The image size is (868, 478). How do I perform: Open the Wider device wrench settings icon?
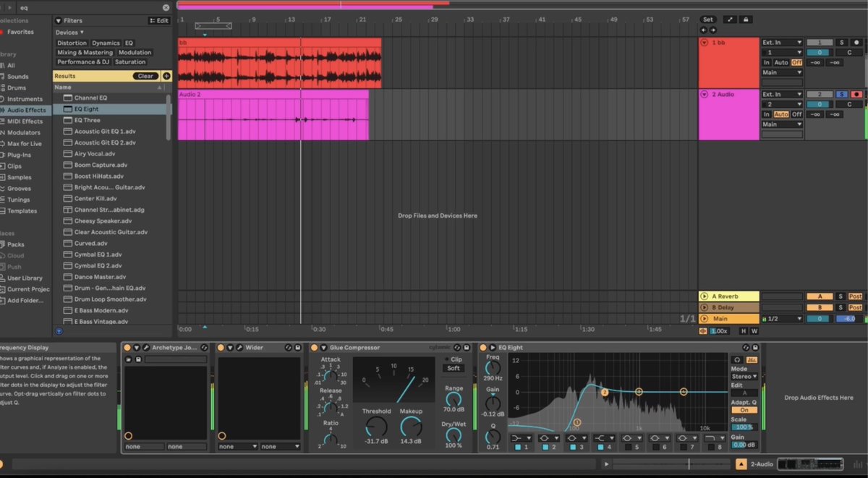coord(240,348)
